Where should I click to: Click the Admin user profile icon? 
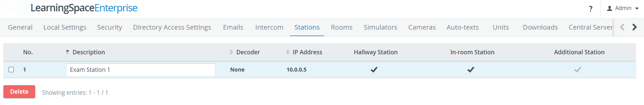coord(609,8)
